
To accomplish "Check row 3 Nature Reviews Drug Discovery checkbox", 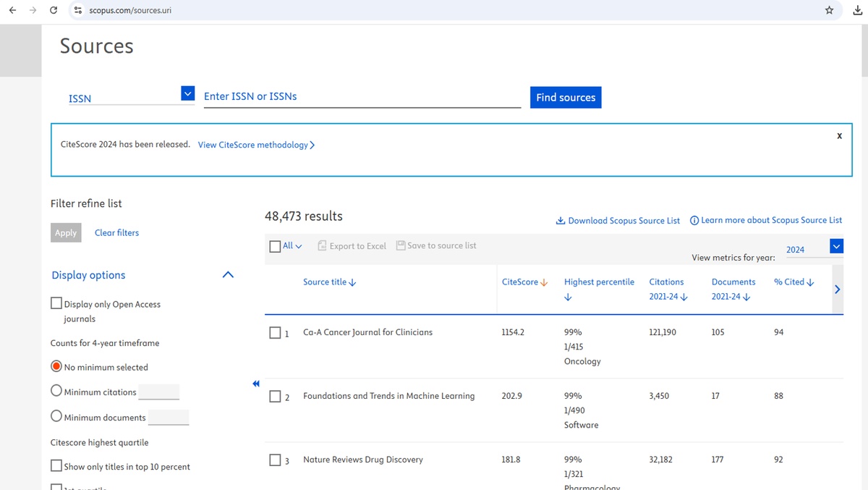I will pos(275,460).
